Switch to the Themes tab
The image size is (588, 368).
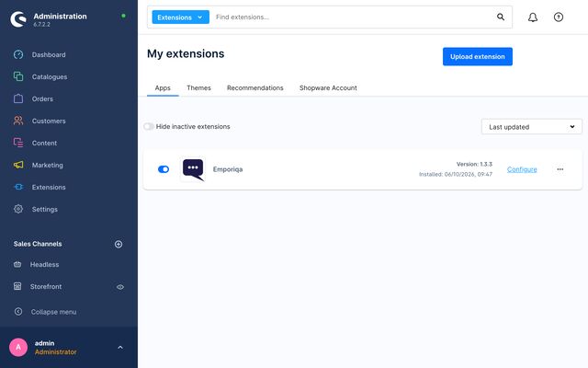(198, 88)
